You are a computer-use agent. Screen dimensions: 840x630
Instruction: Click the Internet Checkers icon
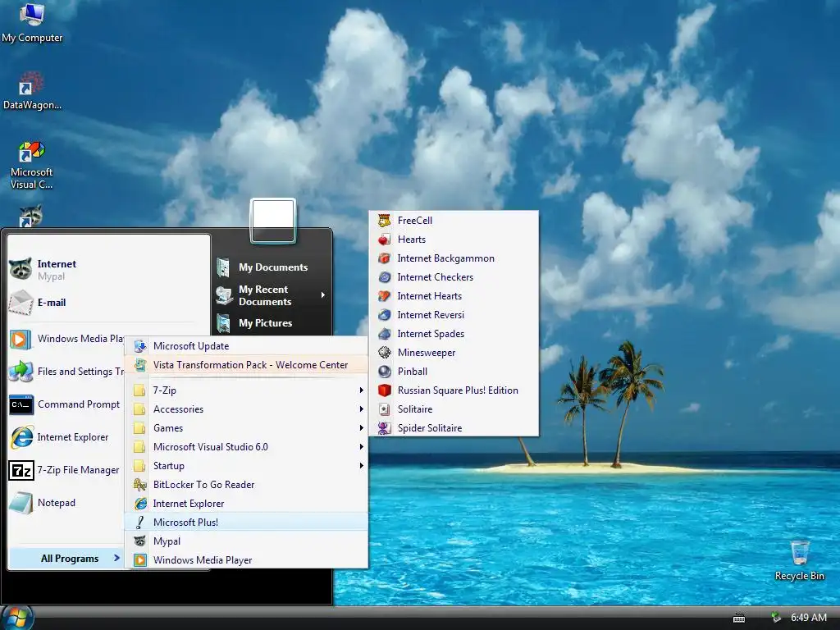[384, 277]
